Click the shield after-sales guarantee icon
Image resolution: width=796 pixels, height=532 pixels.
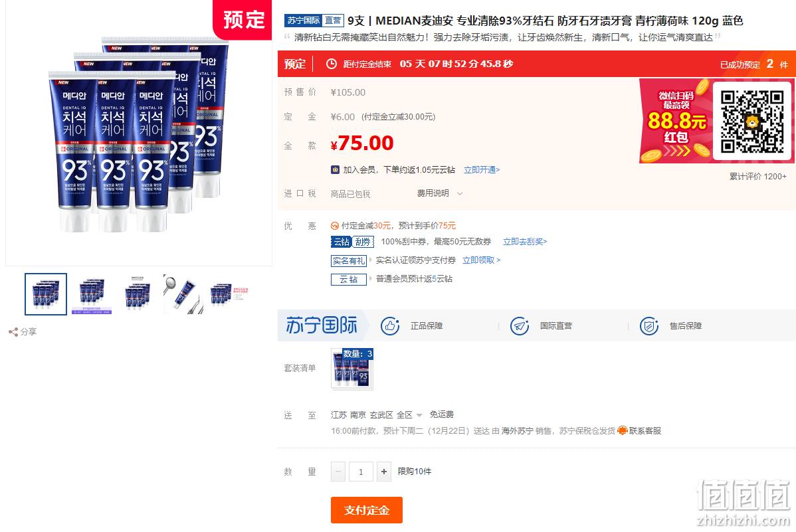point(648,326)
